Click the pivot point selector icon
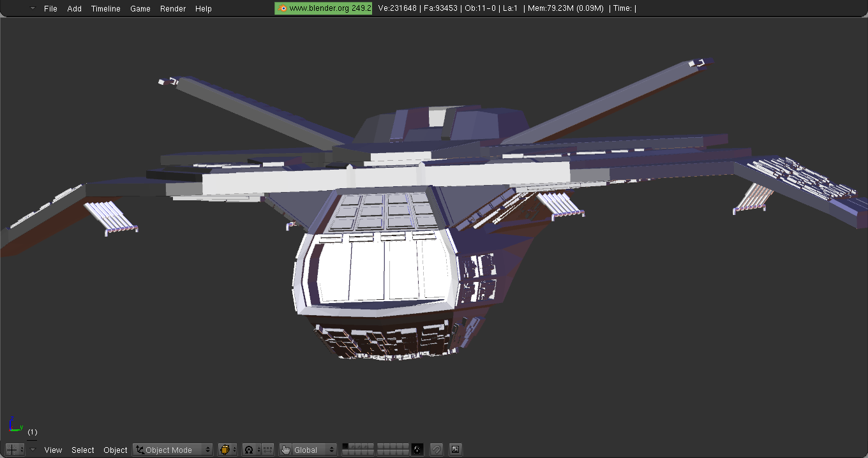 [x=251, y=450]
